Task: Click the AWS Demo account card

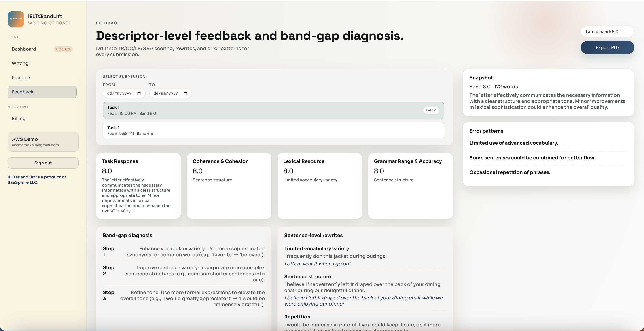Action: [43, 142]
